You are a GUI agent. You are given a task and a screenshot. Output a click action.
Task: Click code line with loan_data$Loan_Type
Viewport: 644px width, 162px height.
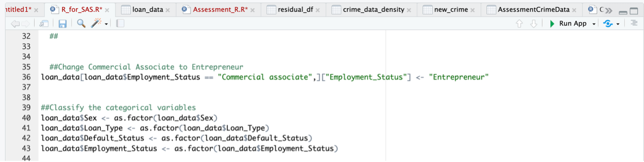[x=155, y=128]
